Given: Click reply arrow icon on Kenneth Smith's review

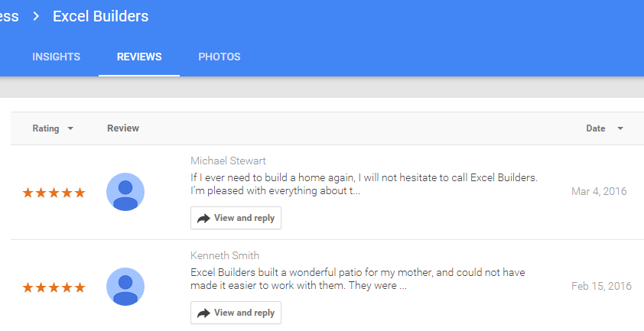Looking at the screenshot, I should pos(203,313).
